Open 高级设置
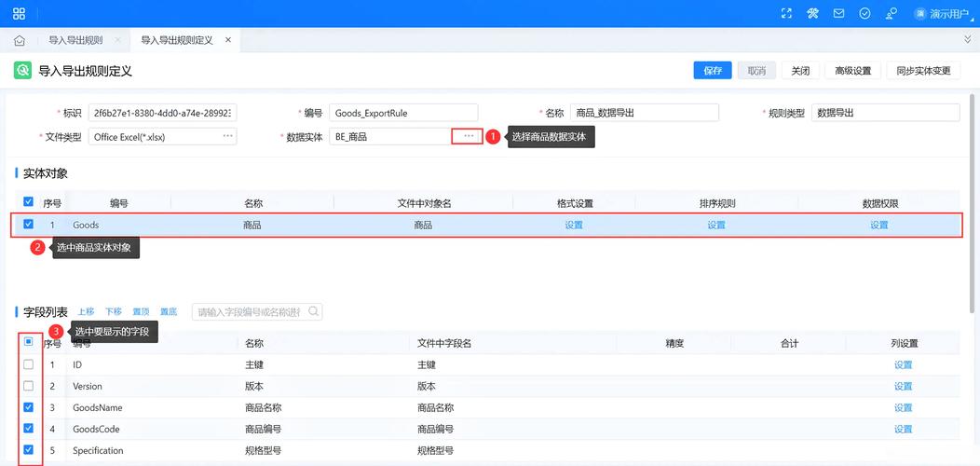 click(x=852, y=71)
